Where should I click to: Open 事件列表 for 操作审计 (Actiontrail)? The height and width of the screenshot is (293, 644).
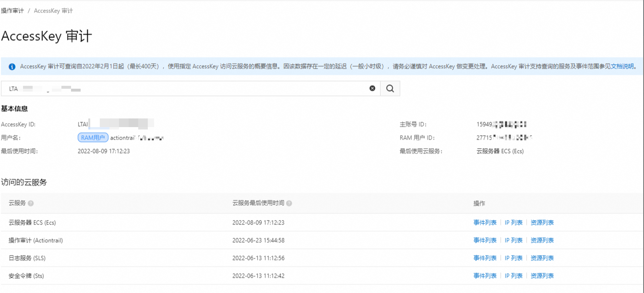tap(486, 240)
